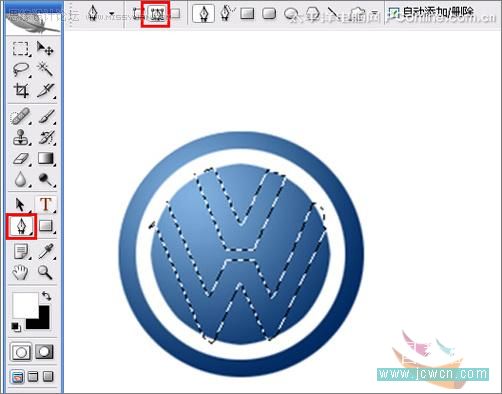Toggle the auto add/delete checkbox
The image size is (502, 394).
(394, 13)
